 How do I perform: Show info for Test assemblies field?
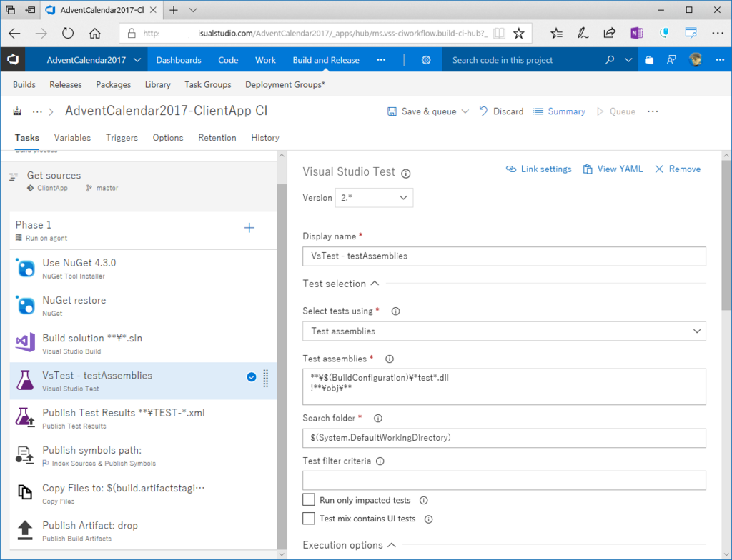390,359
